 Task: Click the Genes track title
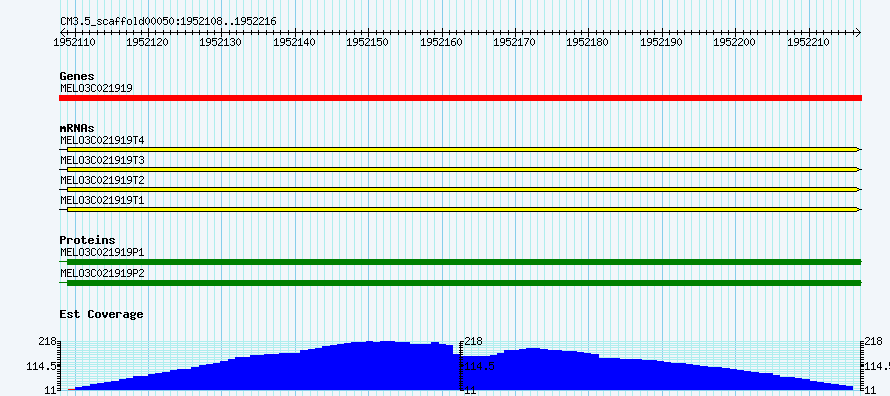click(77, 76)
